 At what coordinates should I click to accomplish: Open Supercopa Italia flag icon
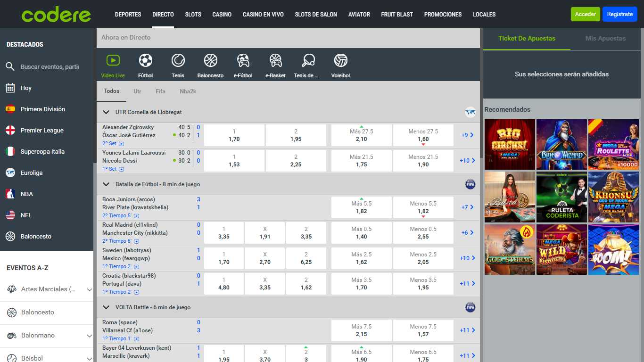[x=10, y=151]
